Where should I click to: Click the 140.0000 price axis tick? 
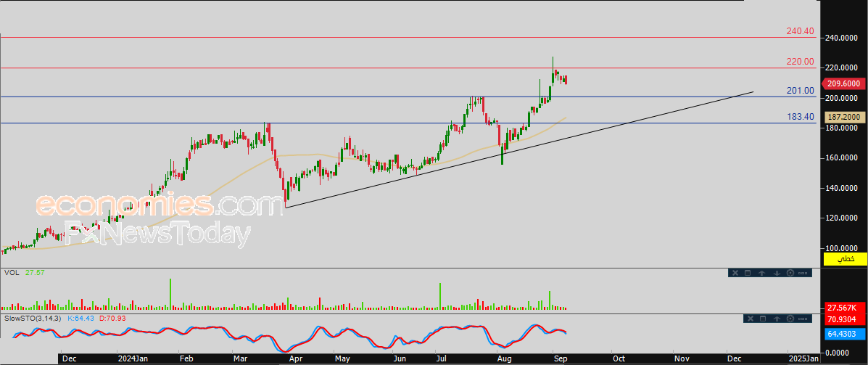843,189
